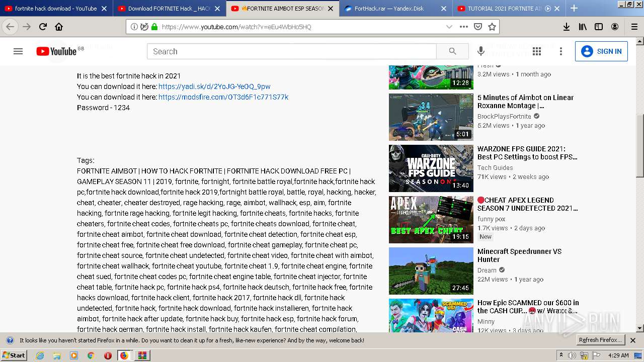Close the 'fortnite hack download' tab
Screen dimensions: 644x362
(x=104, y=9)
